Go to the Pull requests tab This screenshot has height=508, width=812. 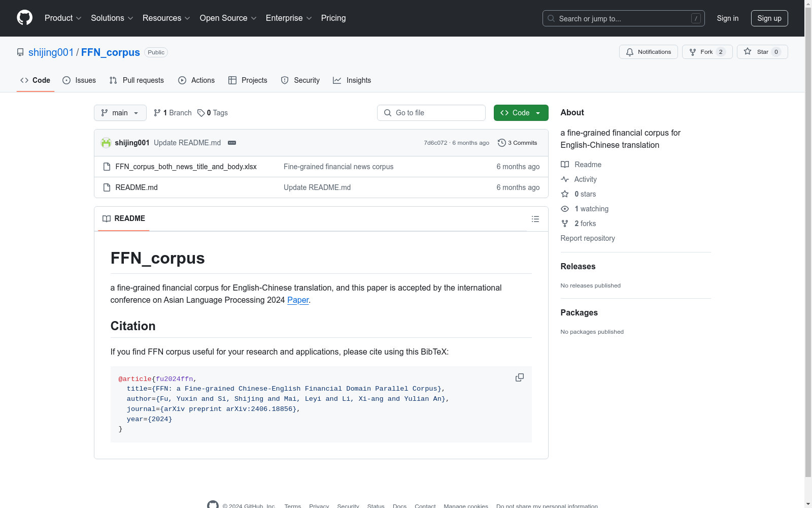(x=137, y=80)
